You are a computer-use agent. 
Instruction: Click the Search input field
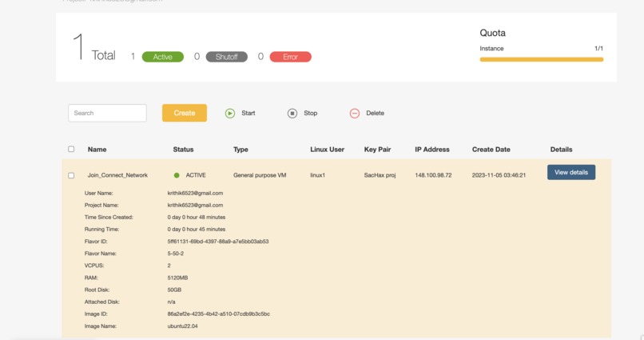107,113
